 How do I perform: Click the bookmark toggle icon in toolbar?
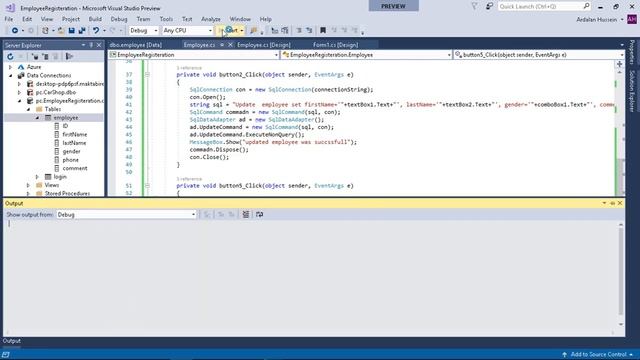[323, 31]
